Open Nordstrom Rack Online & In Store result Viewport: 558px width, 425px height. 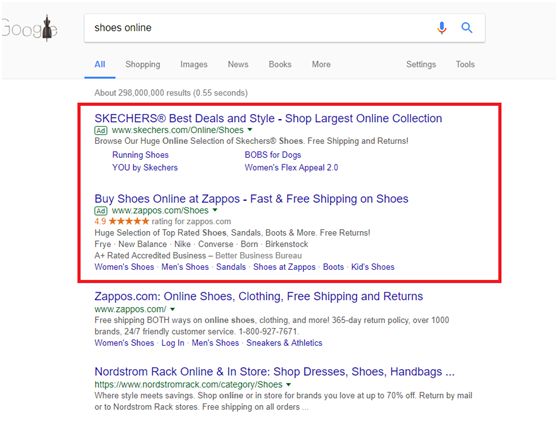[274, 372]
